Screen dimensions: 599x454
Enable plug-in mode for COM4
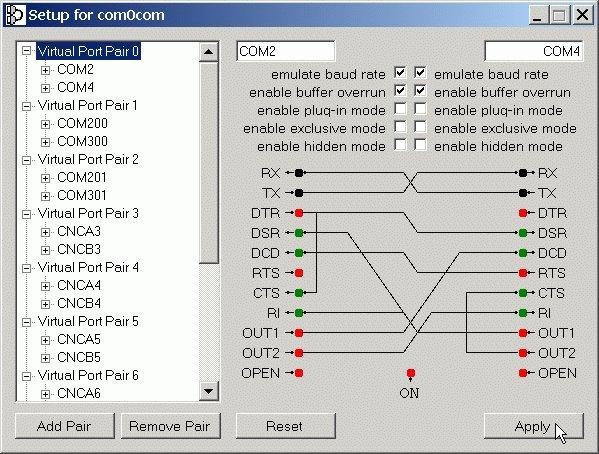click(x=420, y=109)
